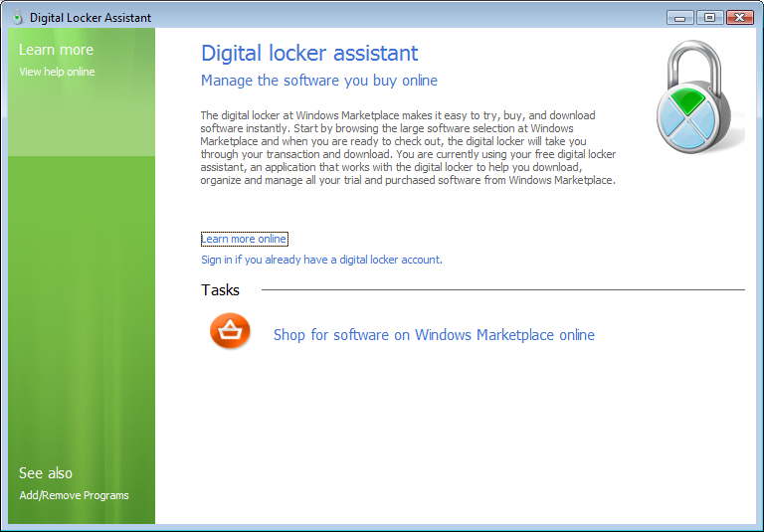Open the 'Learn more online' link
This screenshot has height=532, width=764.
(244, 239)
